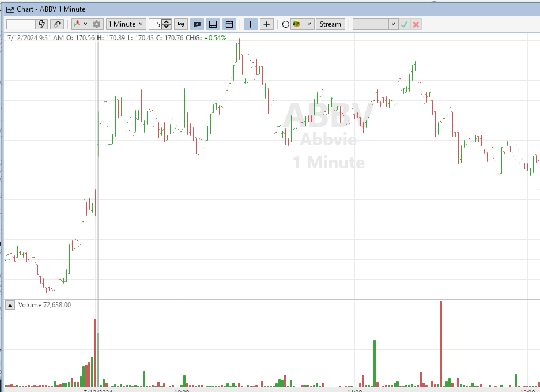The image size is (540, 392).
Task: Click the numeric field showing 5
Action: point(156,24)
